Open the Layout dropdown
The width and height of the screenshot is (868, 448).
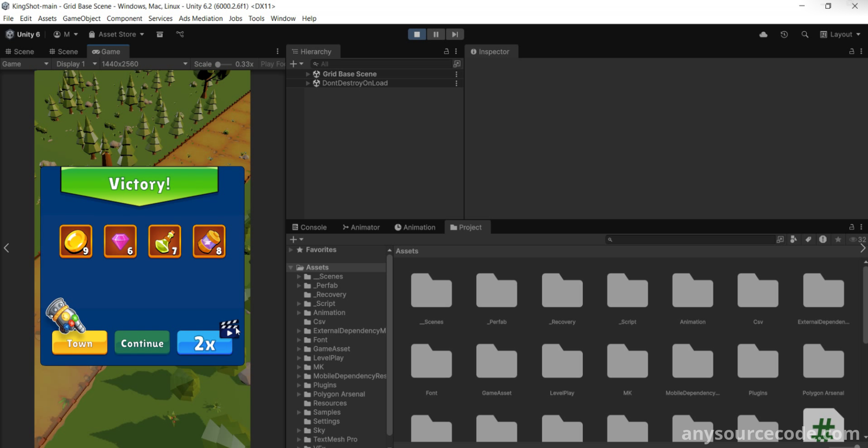tap(840, 34)
